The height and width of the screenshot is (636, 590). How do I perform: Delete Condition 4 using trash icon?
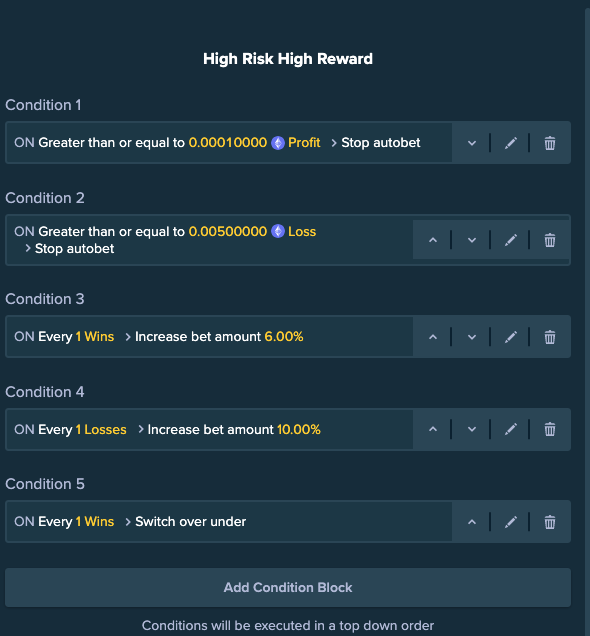(x=549, y=429)
